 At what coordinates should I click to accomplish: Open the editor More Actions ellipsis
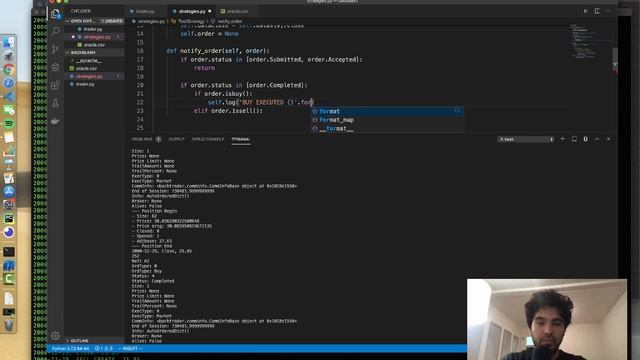point(609,11)
